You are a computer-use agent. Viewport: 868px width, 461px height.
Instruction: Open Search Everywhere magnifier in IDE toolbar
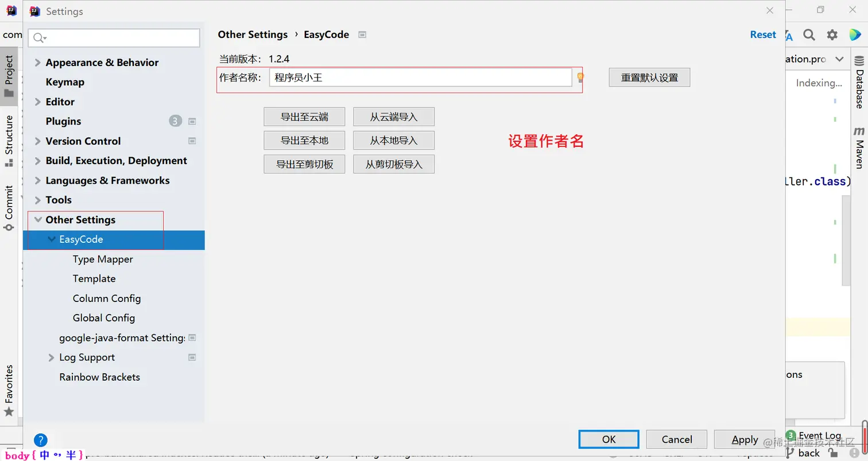pyautogui.click(x=809, y=35)
